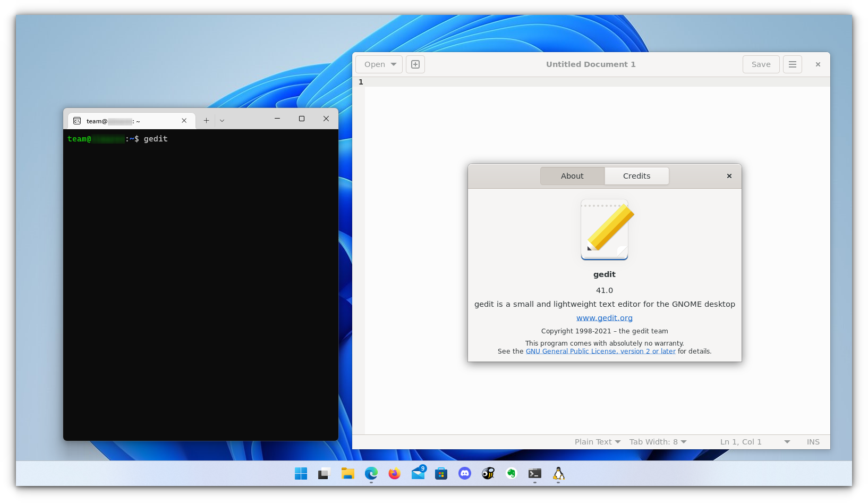Image resolution: width=868 pixels, height=503 pixels.
Task: Expand the Open file dropdown
Action: pyautogui.click(x=379, y=64)
